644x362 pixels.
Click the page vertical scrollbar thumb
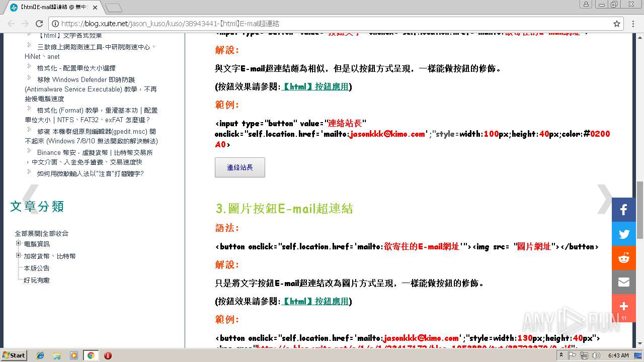coord(640,210)
